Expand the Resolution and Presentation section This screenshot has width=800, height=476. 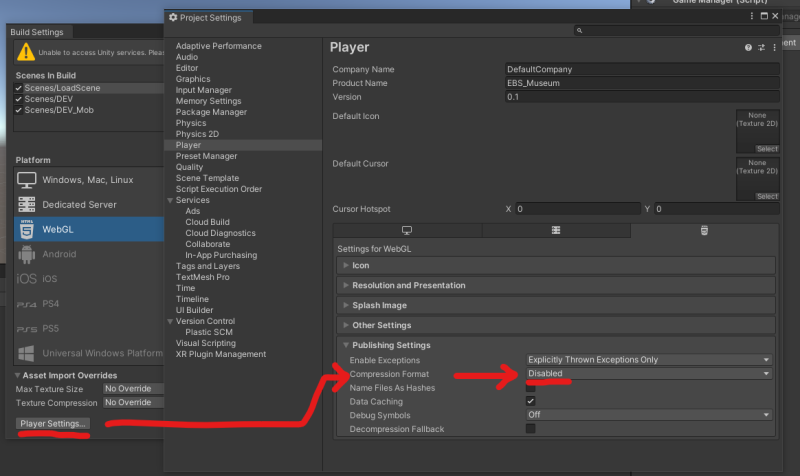tap(408, 285)
